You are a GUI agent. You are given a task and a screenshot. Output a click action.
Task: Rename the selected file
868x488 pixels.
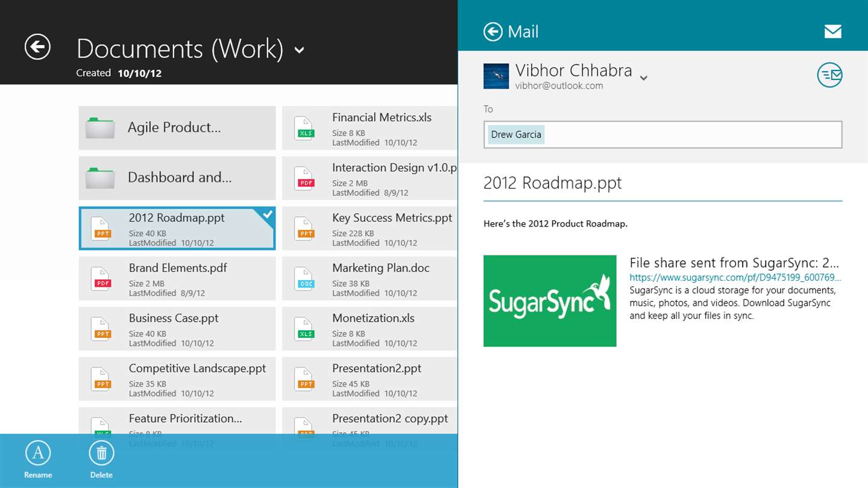coord(38,460)
